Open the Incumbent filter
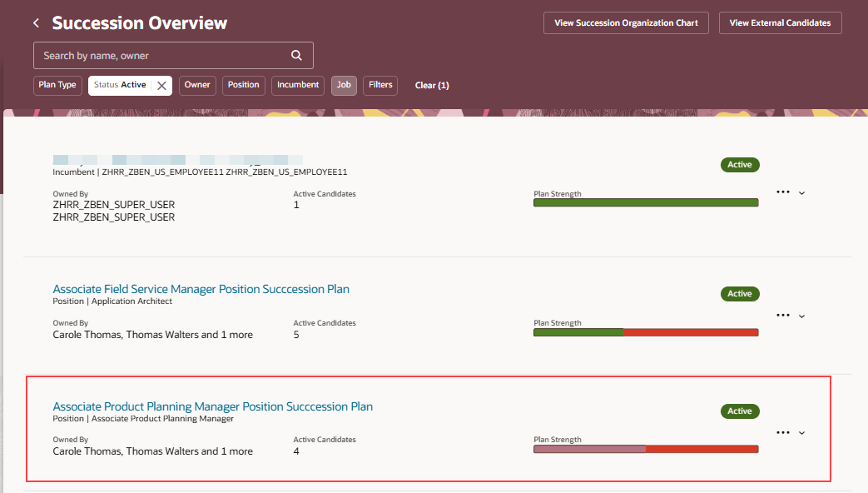Image resolution: width=868 pixels, height=493 pixels. pyautogui.click(x=298, y=85)
